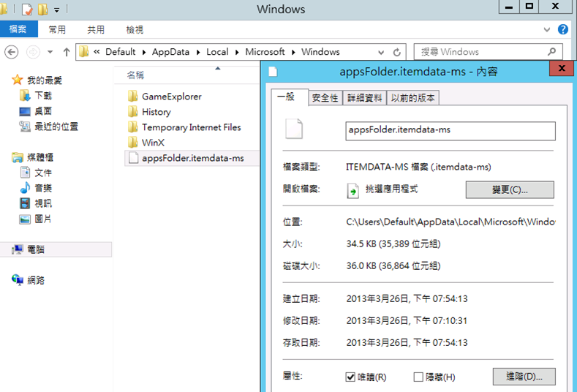
Task: Expand the ribbon with the chevron
Action: pyautogui.click(x=547, y=29)
